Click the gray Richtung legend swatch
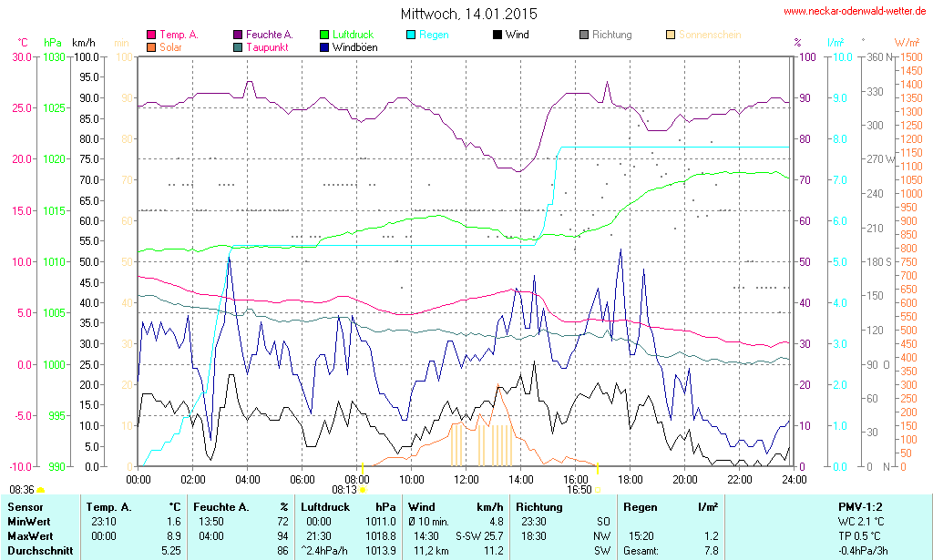933x560 pixels. pos(584,35)
